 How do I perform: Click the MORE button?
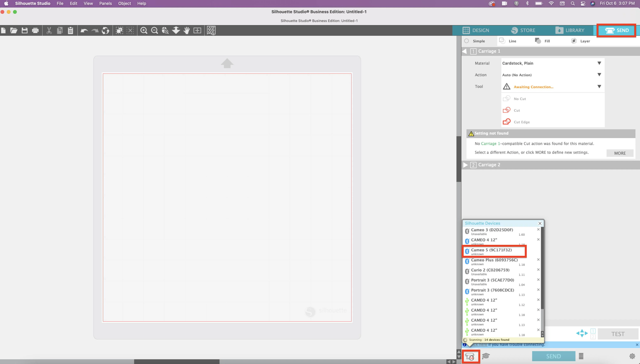(619, 153)
